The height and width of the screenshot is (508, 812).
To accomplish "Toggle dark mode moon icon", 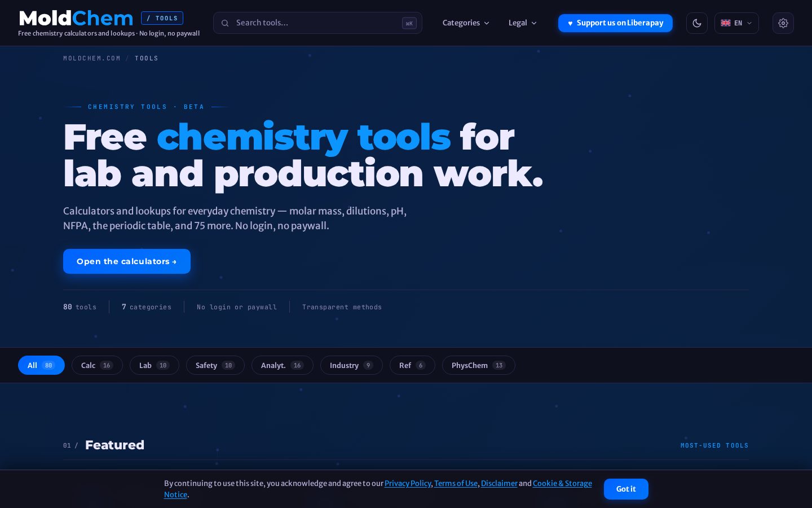I will tap(697, 23).
